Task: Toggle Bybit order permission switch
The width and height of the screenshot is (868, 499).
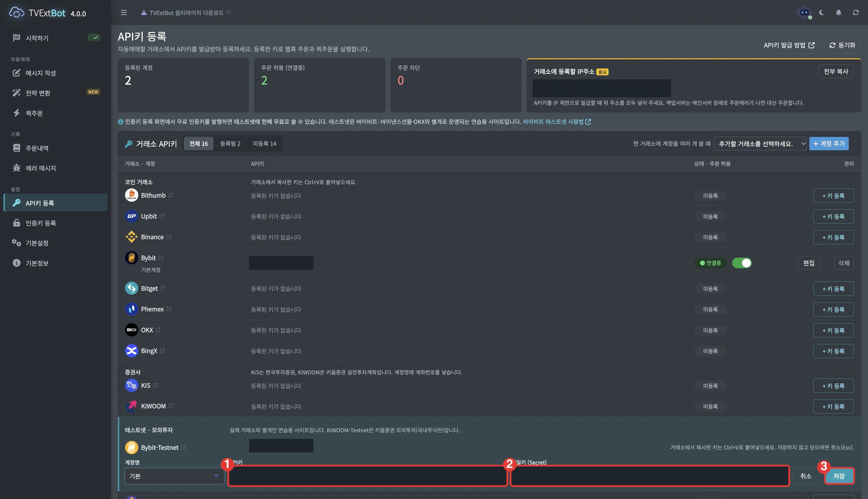Action: (x=741, y=263)
